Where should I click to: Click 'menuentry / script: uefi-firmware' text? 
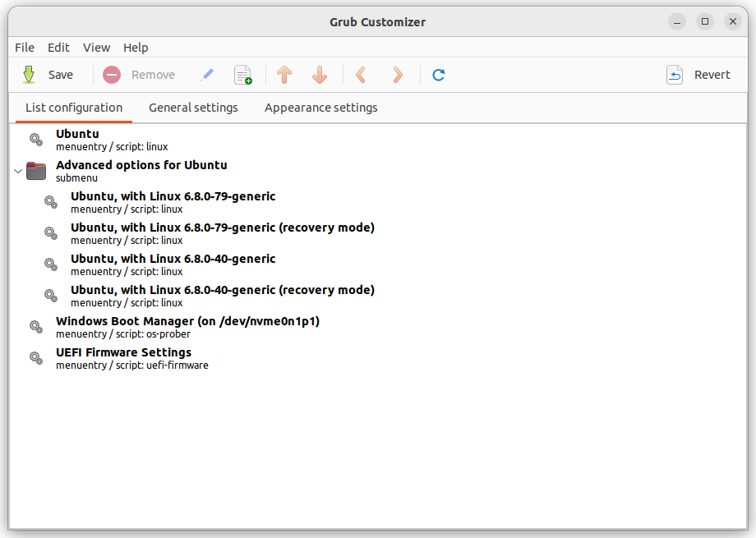tap(132, 366)
